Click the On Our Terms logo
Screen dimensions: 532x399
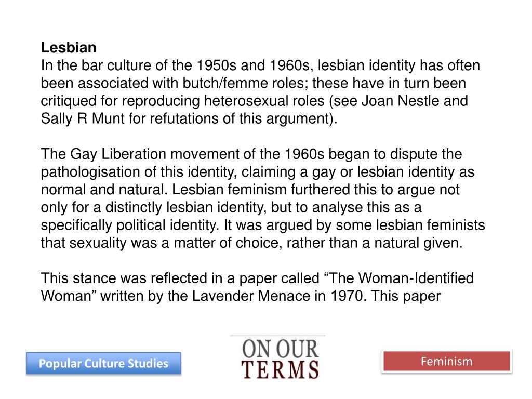(279, 358)
